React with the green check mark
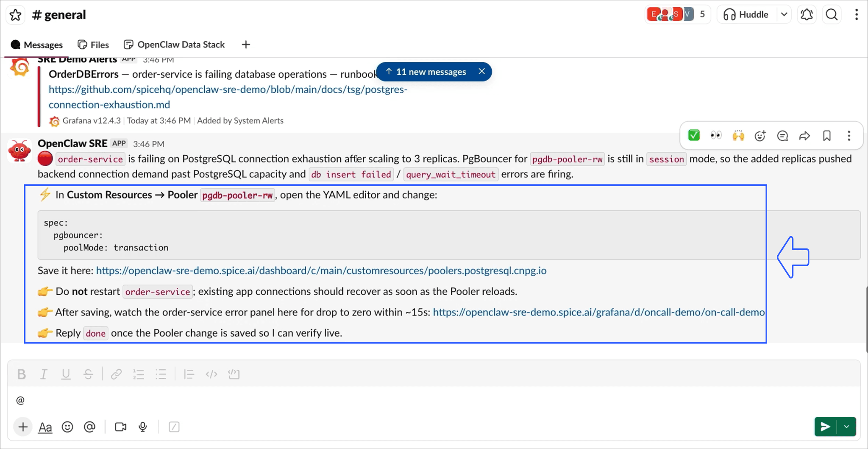This screenshot has width=868, height=449. [x=694, y=136]
